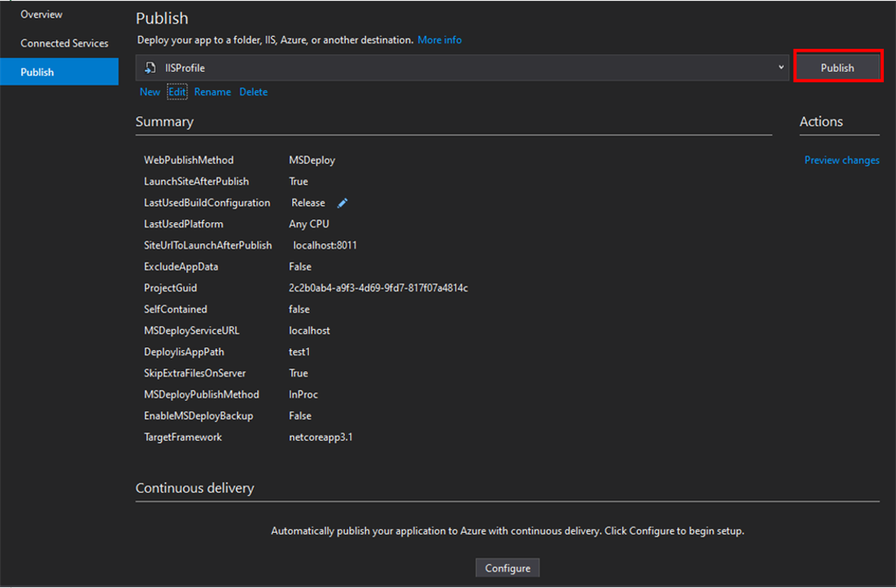Select the Publish tab in sidebar
The height and width of the screenshot is (588, 896).
coord(38,72)
